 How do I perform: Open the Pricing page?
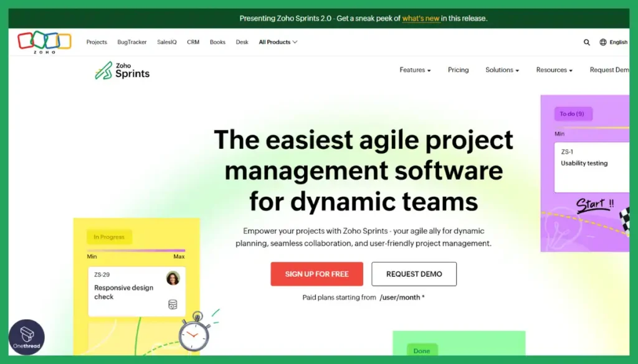458,70
